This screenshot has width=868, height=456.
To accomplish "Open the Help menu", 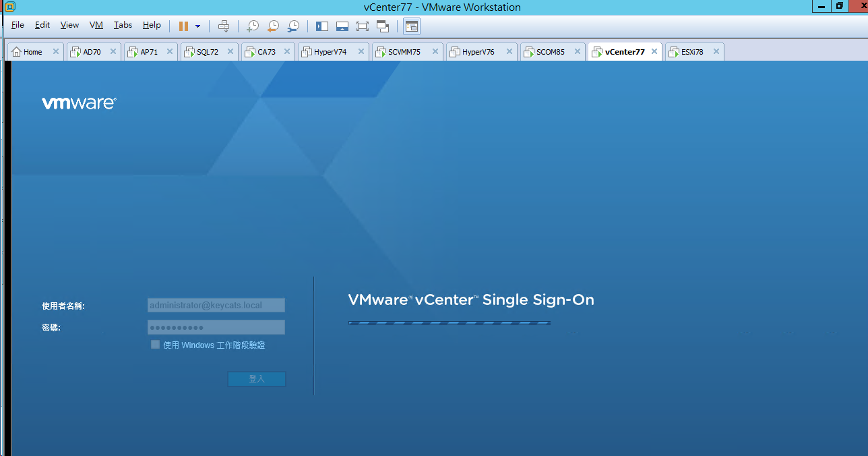I will pos(152,25).
